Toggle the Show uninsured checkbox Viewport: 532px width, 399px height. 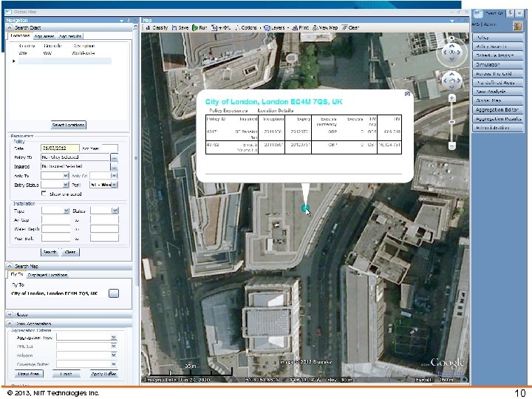click(x=44, y=194)
